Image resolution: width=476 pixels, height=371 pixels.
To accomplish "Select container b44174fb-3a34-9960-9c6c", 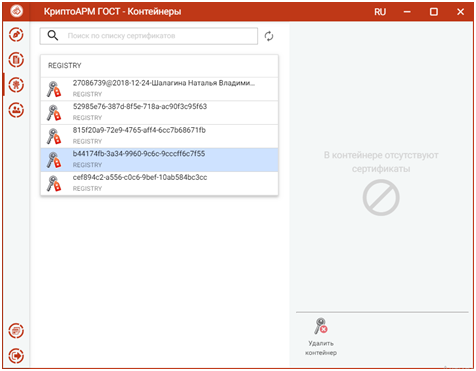I will (x=159, y=160).
